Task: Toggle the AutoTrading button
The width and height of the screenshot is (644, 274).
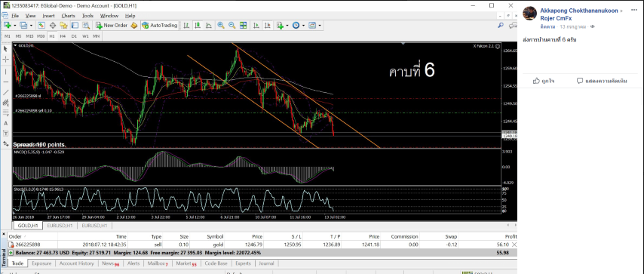Action: [x=159, y=26]
